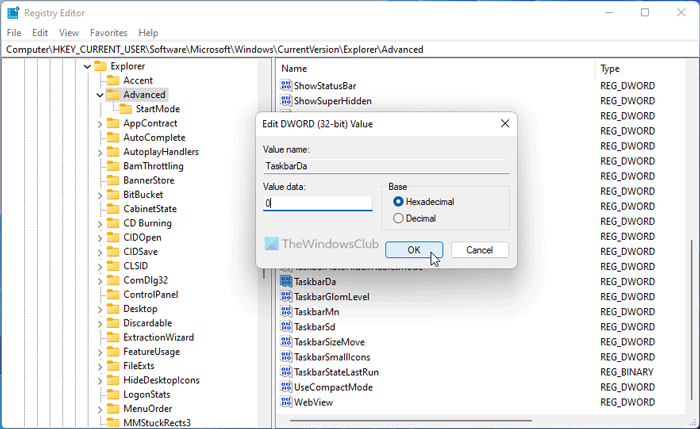Expand the CD Burning key
700x429 pixels.
click(100, 224)
